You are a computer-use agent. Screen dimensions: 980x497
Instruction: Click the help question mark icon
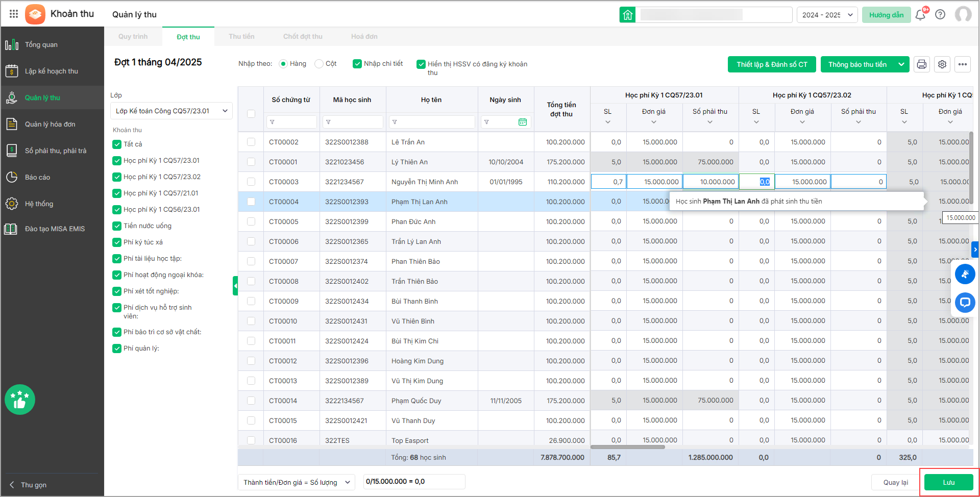click(940, 15)
